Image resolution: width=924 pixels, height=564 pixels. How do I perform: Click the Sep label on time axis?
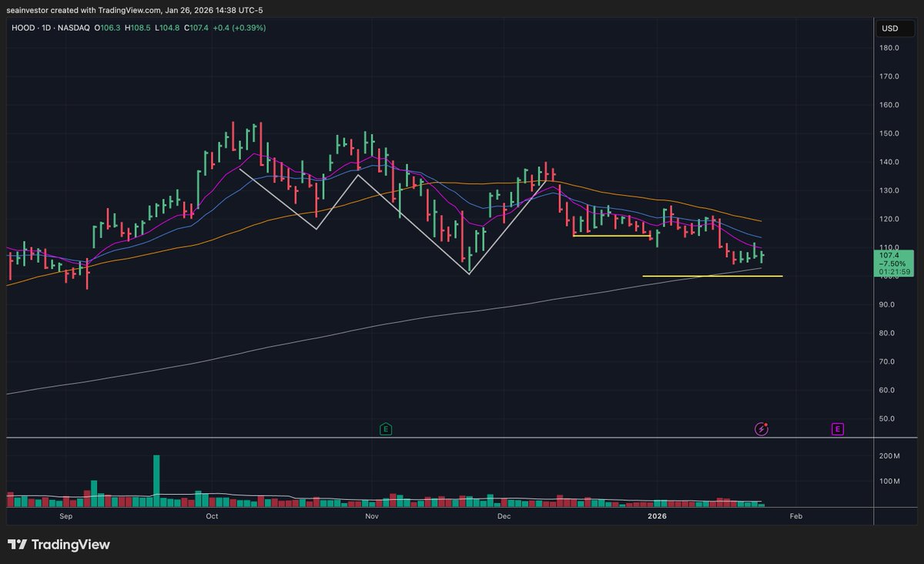(x=65, y=516)
